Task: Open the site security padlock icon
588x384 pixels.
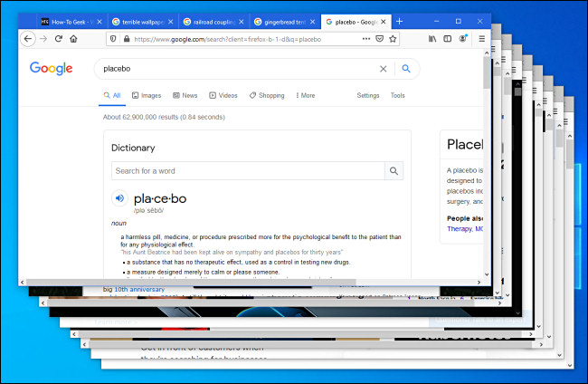Action: click(x=127, y=39)
